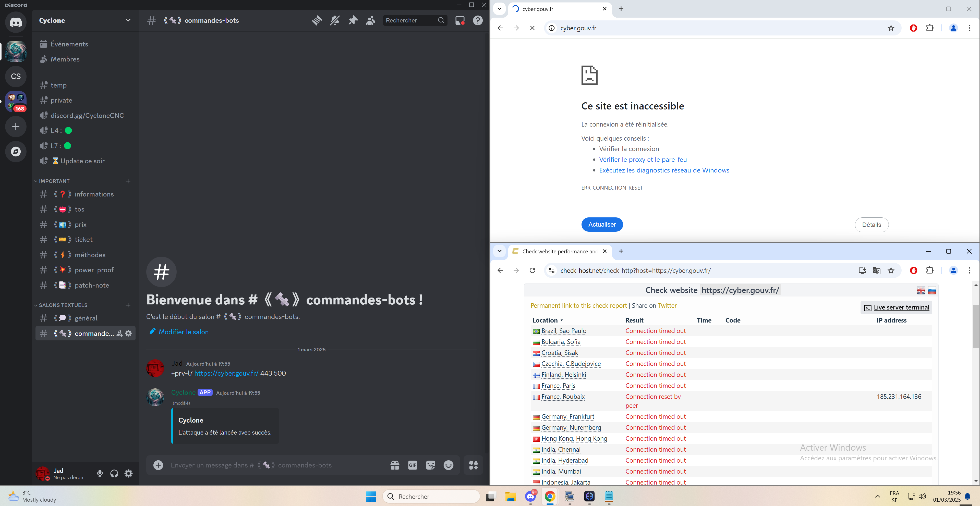Toggle headphones deafen in user panel

[x=114, y=473]
